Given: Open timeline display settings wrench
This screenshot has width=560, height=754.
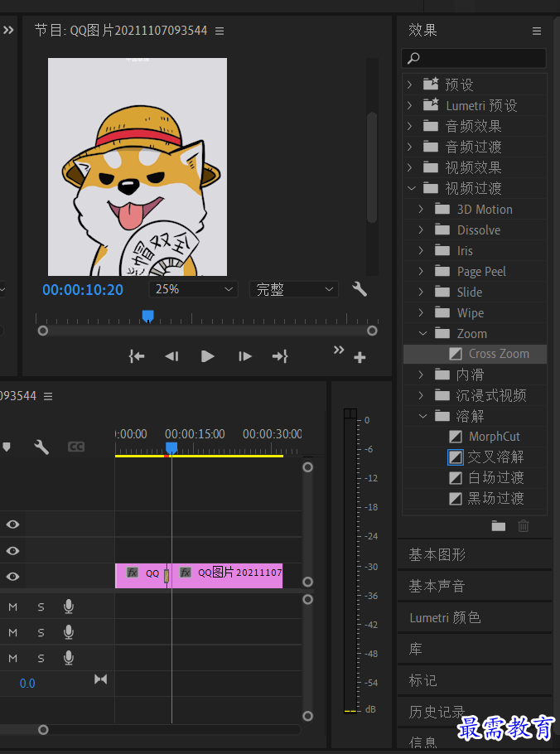Looking at the screenshot, I should coord(41,447).
